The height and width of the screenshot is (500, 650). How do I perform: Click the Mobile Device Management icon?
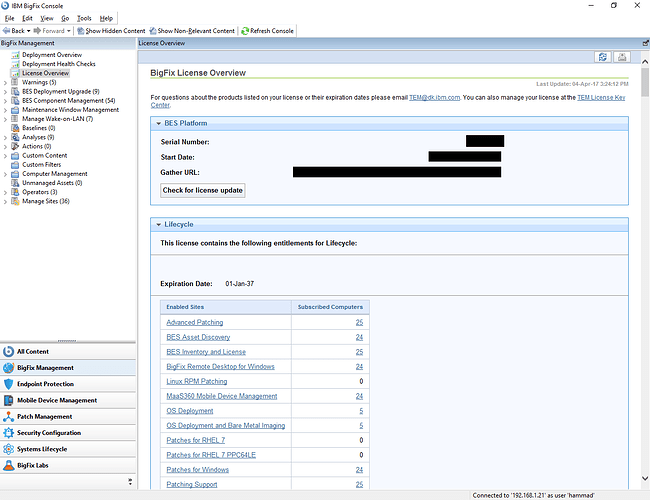[8, 400]
